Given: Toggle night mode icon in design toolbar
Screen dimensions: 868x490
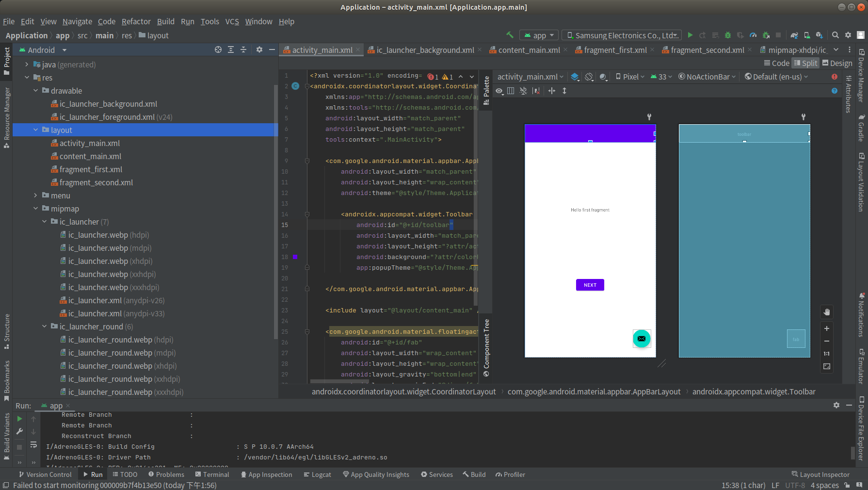Looking at the screenshot, I should 603,77.
